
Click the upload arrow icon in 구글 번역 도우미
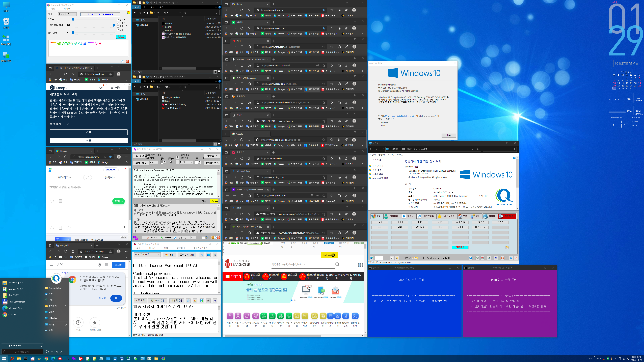point(215,300)
